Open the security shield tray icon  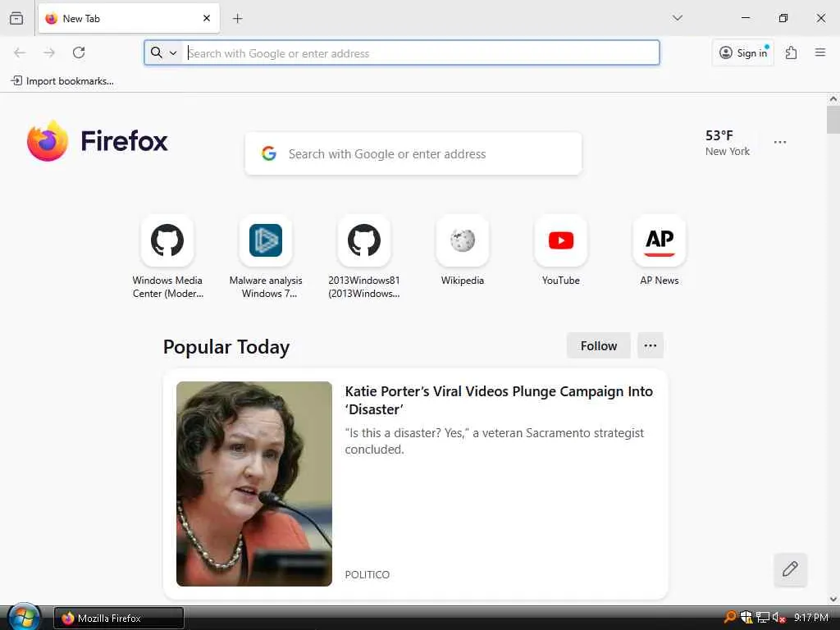point(746,618)
